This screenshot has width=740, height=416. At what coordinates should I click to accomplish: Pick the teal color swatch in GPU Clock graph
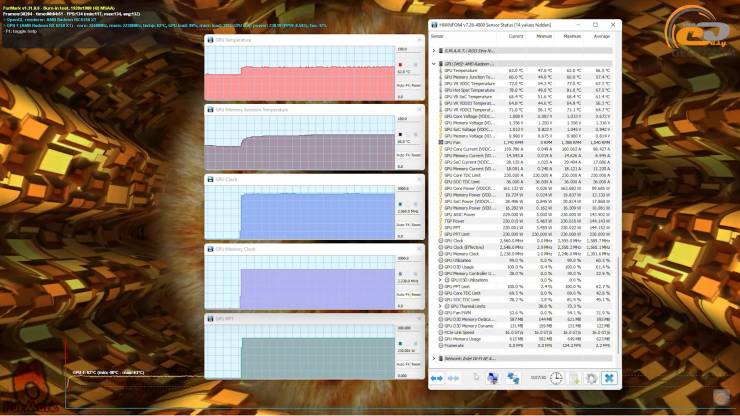coord(400,204)
